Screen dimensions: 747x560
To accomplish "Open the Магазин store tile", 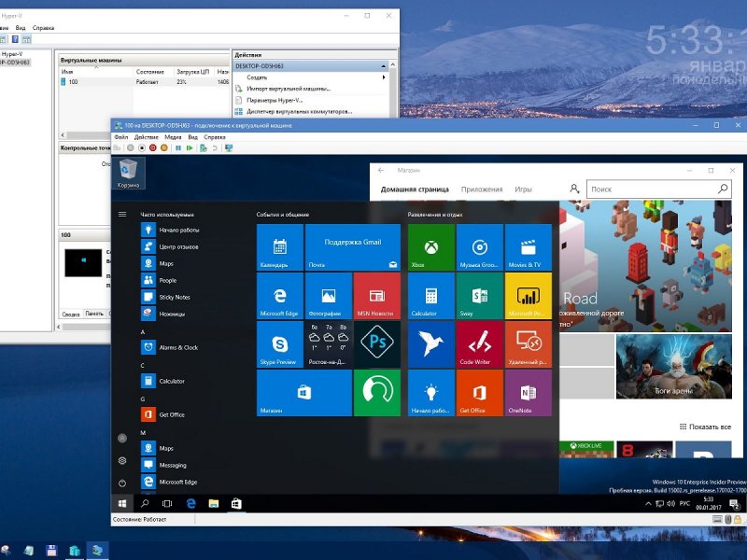I will [304, 393].
